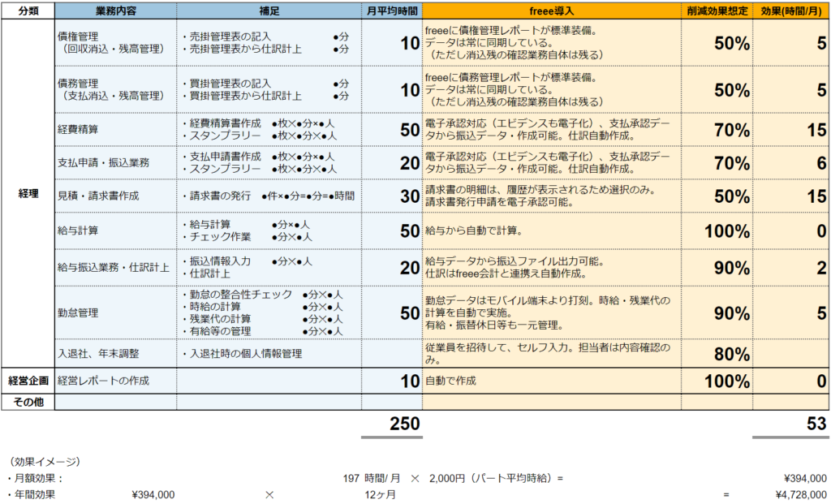Click the 入退社、年末調整 cell

(115, 354)
